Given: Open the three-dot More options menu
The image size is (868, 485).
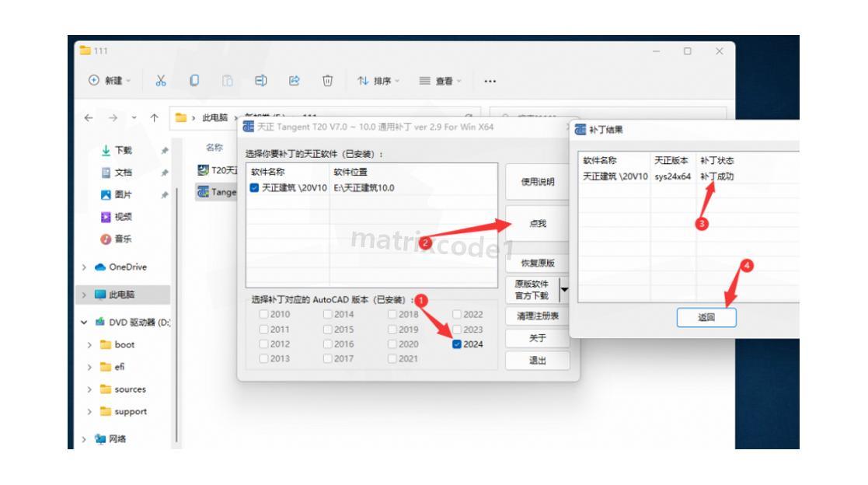Looking at the screenshot, I should (x=490, y=82).
